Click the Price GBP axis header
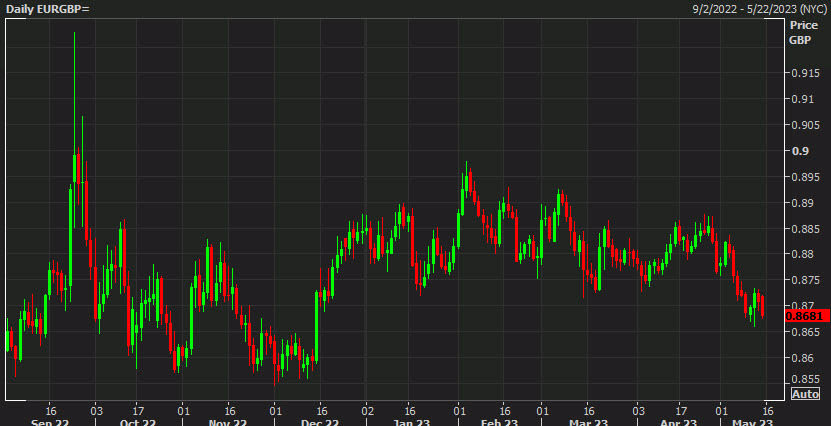 [x=803, y=32]
